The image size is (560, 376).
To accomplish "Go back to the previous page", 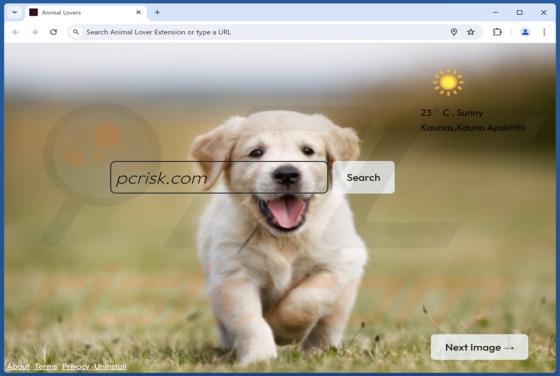I will [x=16, y=32].
